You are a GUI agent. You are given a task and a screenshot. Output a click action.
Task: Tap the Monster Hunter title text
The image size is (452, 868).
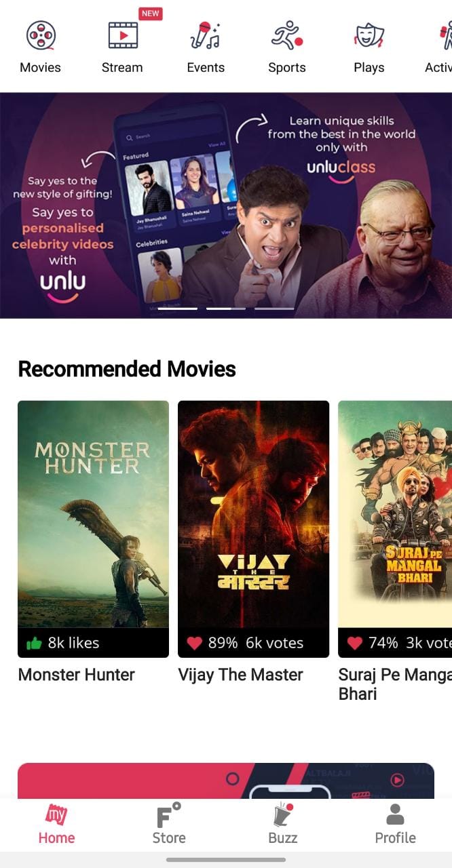coord(76,675)
